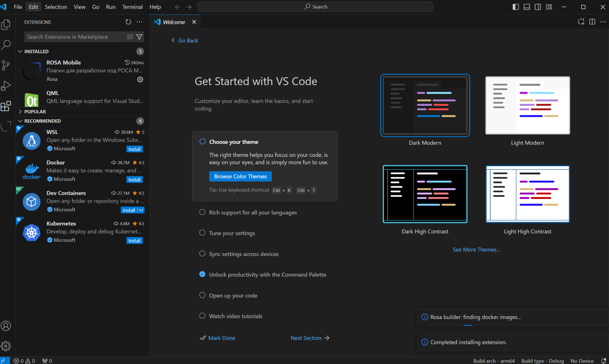Toggle the bottom panel layout icon
Screen dimensions: 609x364
coord(527,7)
